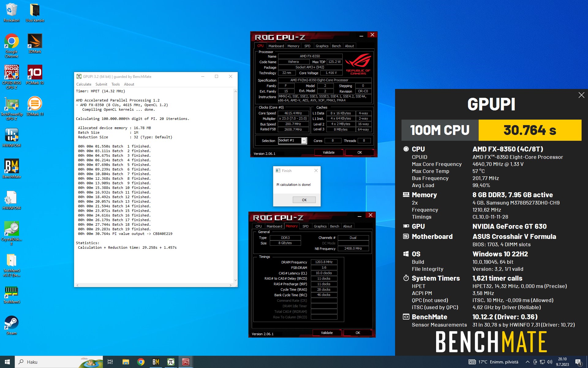Image resolution: width=588 pixels, height=368 pixels.
Task: Open the HWiNFO64 settings file icon
Action: pyautogui.click(x=11, y=200)
